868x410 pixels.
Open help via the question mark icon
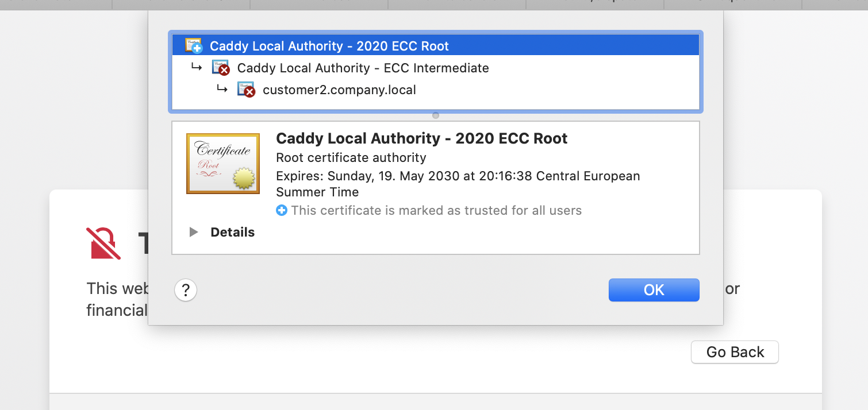click(x=185, y=290)
